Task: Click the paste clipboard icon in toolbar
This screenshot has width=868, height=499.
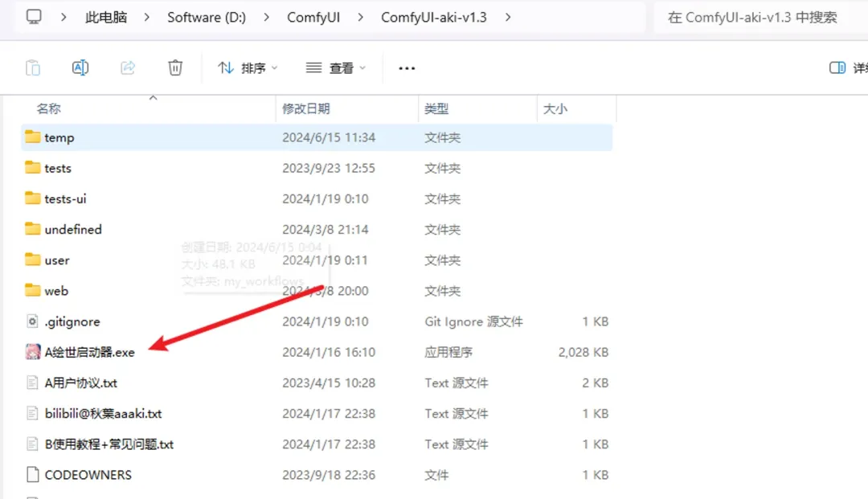Action: pos(33,68)
